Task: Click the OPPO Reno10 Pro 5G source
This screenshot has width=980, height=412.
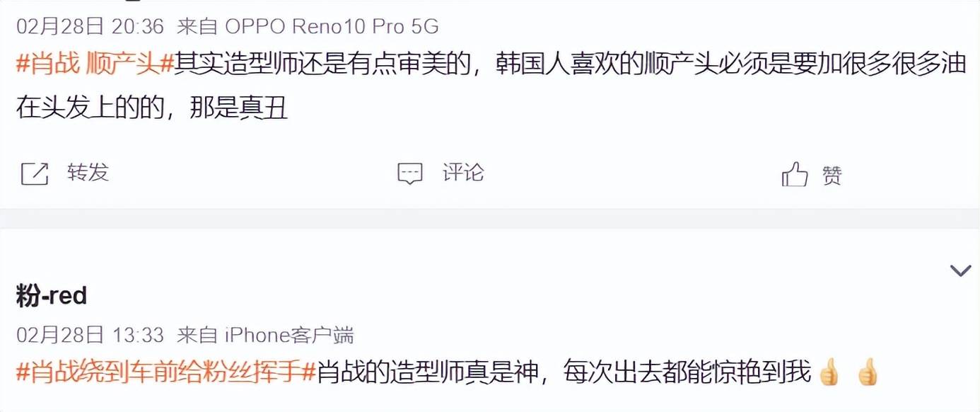Action: coord(332,27)
